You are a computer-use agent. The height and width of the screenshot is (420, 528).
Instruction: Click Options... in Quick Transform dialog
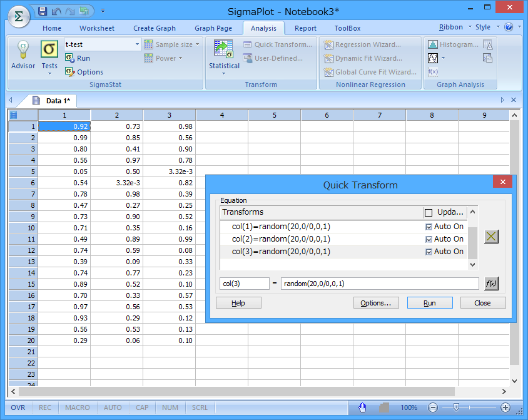click(376, 303)
